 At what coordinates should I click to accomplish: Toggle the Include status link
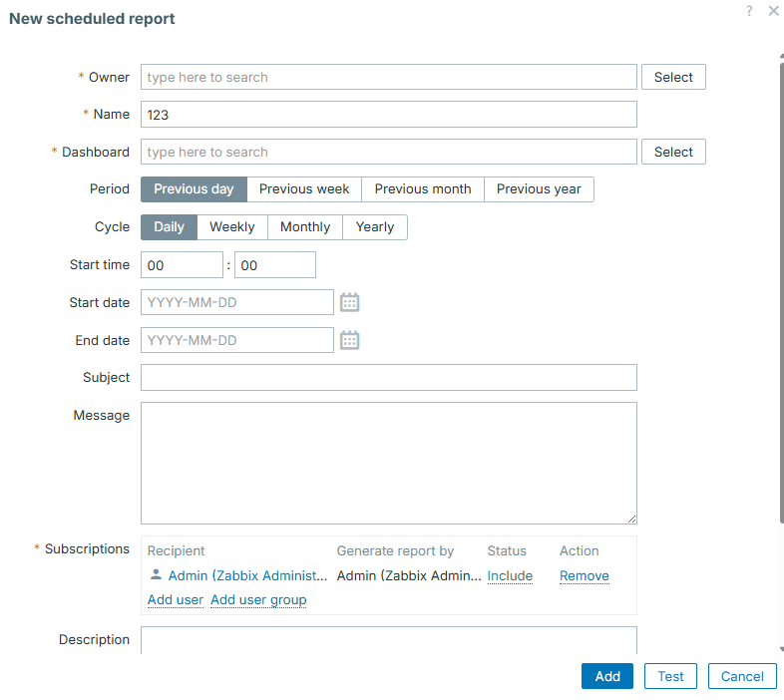pyautogui.click(x=510, y=575)
